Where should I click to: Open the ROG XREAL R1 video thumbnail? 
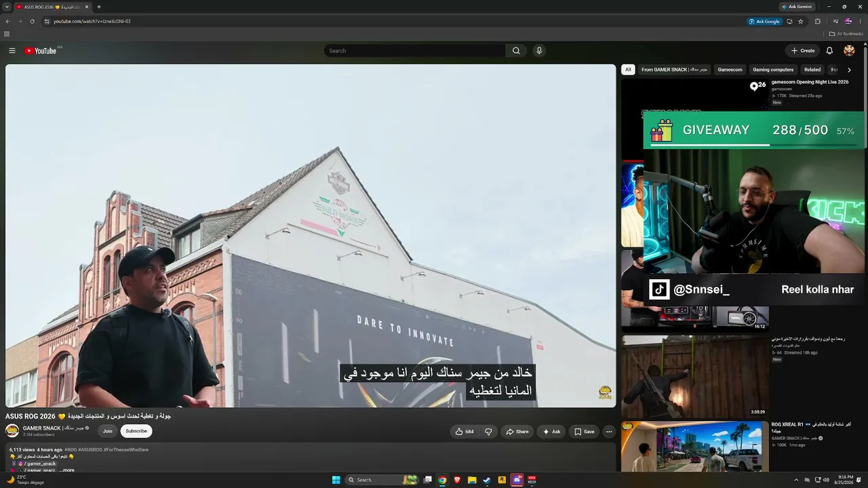coord(695,447)
